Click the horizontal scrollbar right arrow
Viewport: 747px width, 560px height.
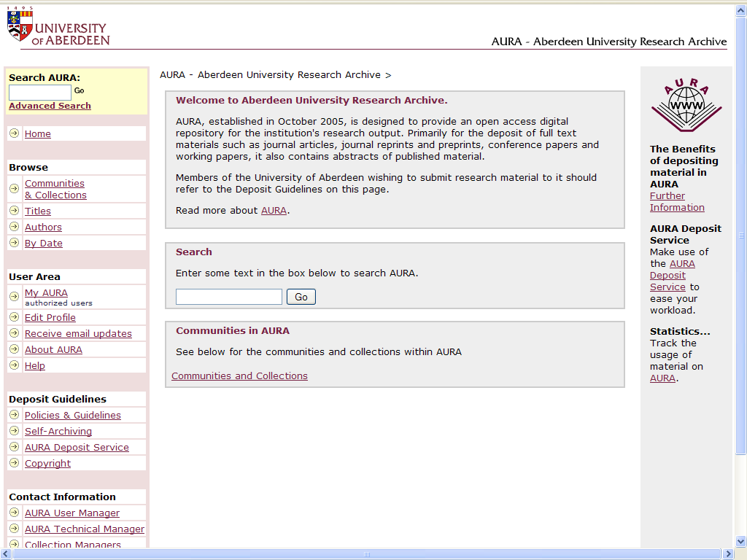pos(728,554)
